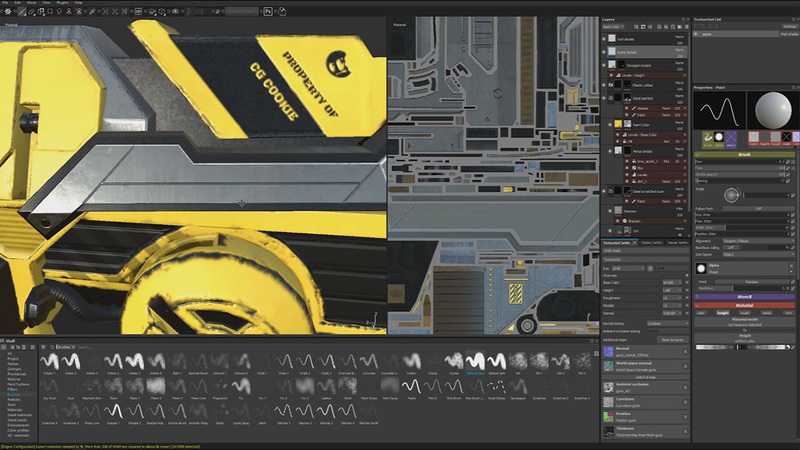Choose the Fur brush in shelf
The image size is (800, 450).
[241, 387]
